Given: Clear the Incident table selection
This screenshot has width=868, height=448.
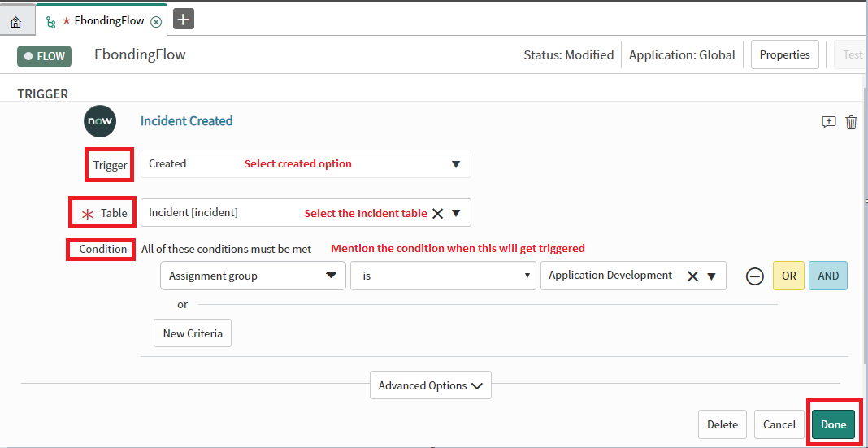Looking at the screenshot, I should click(x=437, y=213).
